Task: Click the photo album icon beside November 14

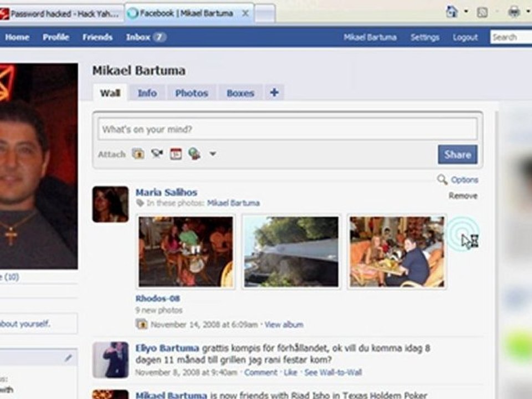Action: [x=141, y=324]
